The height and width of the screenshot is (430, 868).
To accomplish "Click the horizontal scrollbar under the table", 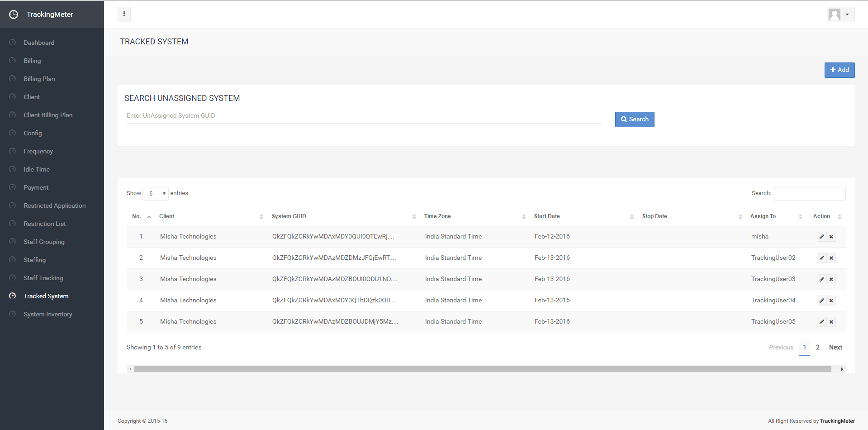I will (482, 369).
